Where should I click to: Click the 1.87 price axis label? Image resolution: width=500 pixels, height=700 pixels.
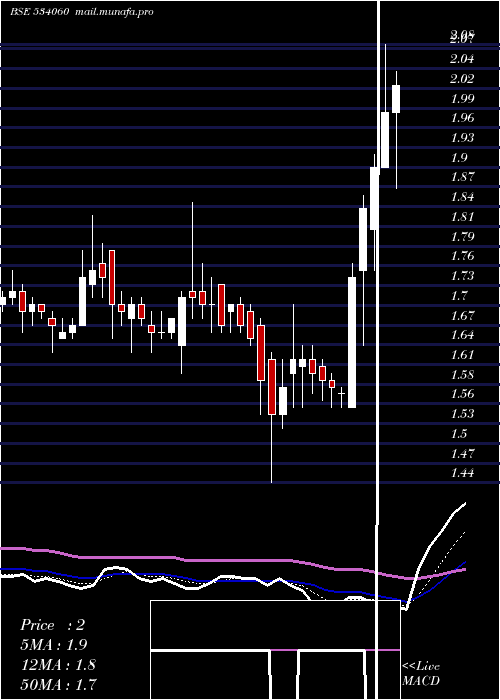pyautogui.click(x=462, y=177)
